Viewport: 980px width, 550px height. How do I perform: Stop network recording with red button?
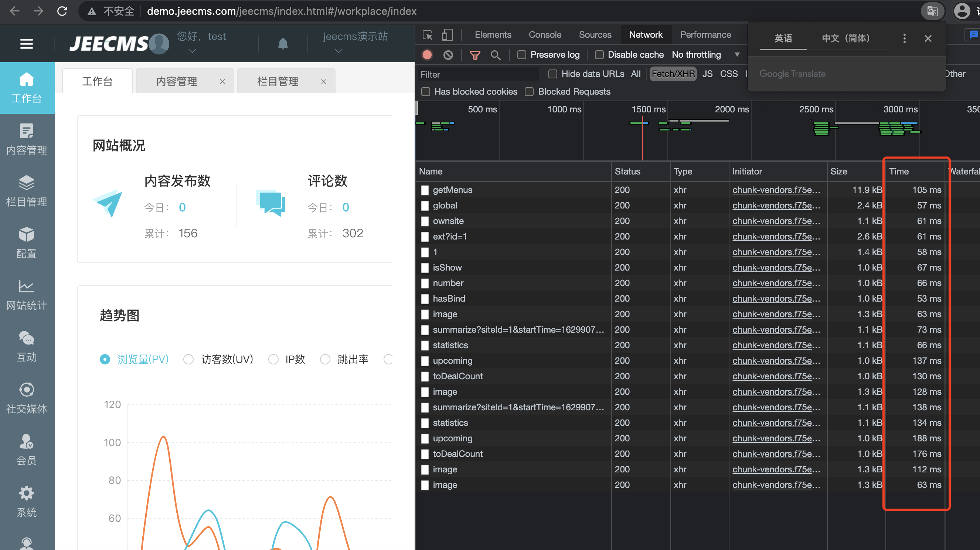click(x=427, y=55)
